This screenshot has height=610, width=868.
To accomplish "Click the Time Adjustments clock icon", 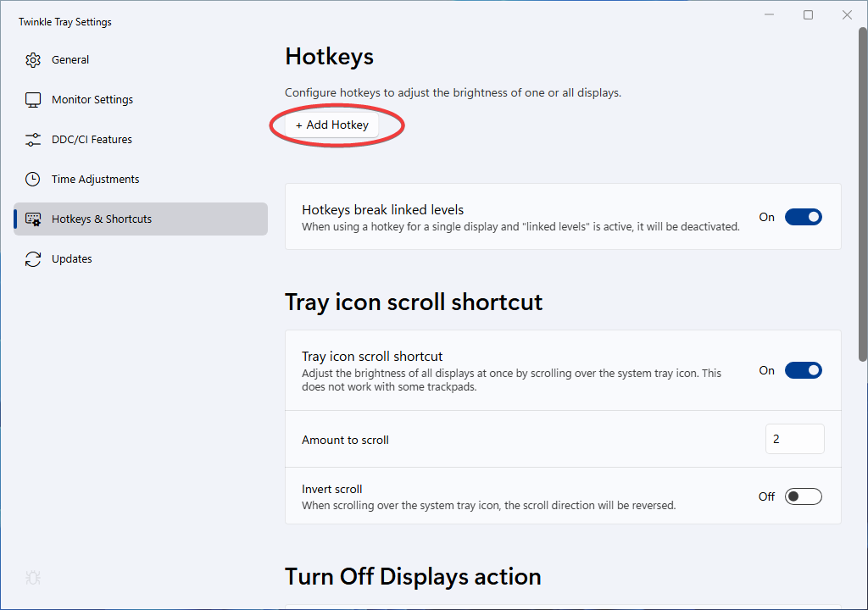I will [x=33, y=180].
